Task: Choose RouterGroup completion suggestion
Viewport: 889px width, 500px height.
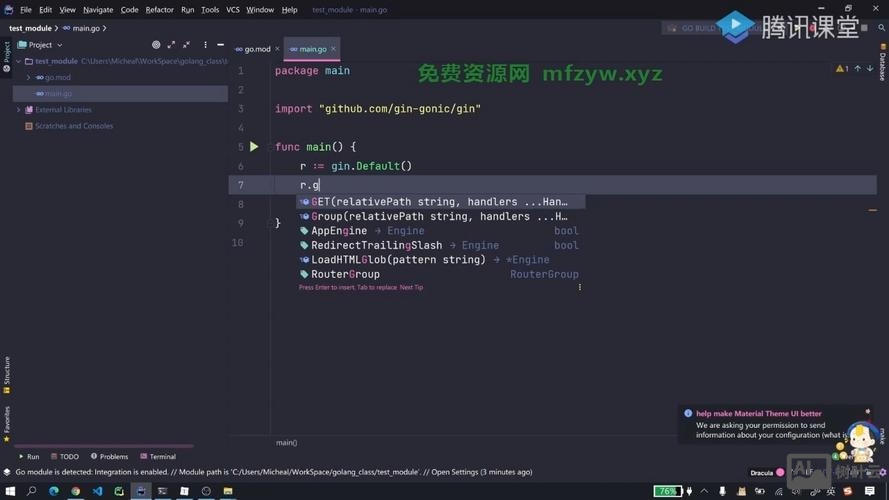Action: coord(441,274)
